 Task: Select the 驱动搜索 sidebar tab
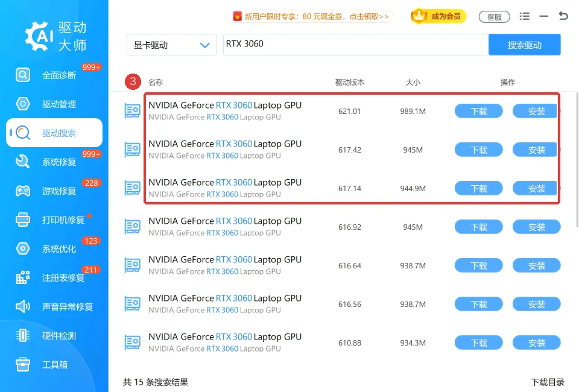pyautogui.click(x=54, y=133)
